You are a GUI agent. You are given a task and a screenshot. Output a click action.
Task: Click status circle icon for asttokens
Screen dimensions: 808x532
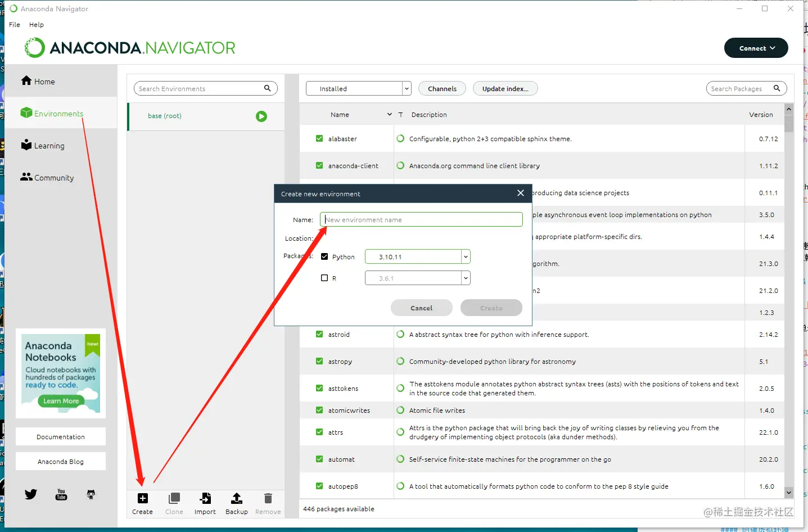pyautogui.click(x=400, y=388)
